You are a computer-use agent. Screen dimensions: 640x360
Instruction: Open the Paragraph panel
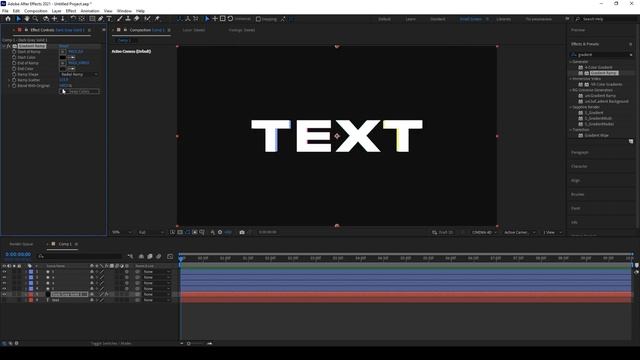click(x=580, y=152)
